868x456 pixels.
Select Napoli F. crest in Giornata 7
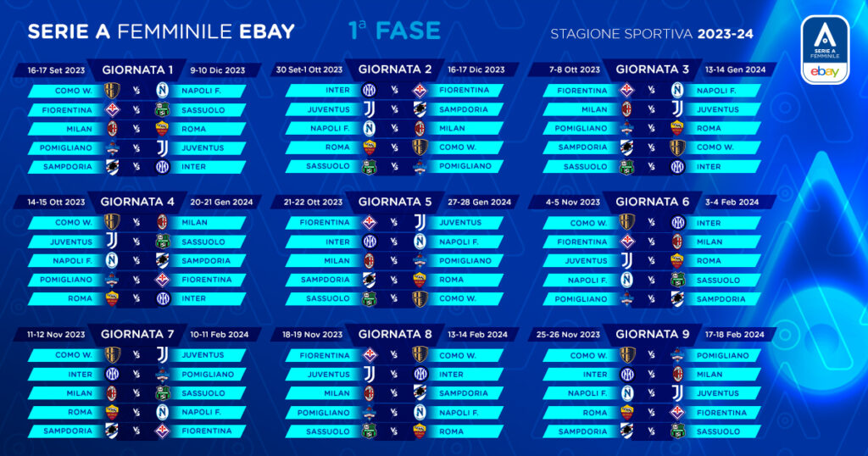[163, 412]
